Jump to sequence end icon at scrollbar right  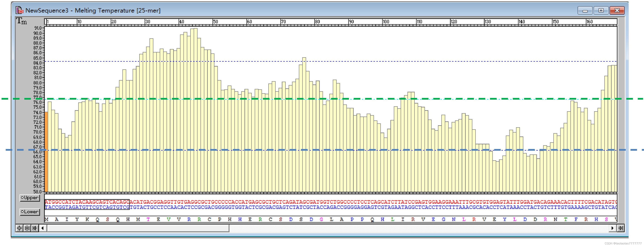[x=620, y=228]
